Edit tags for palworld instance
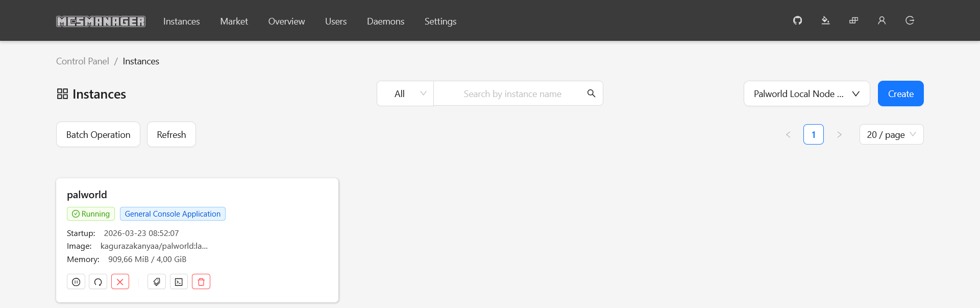Viewport: 980px width, 308px height. (157, 282)
